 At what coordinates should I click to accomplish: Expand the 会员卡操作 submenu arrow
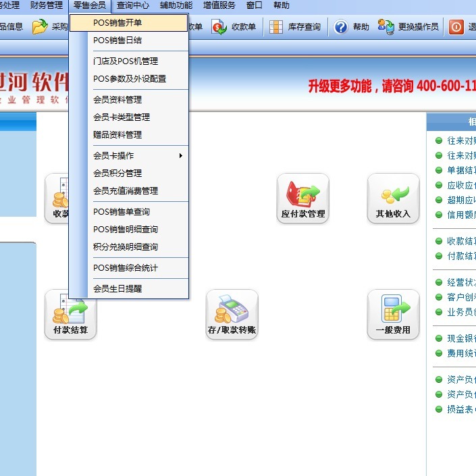coord(181,156)
